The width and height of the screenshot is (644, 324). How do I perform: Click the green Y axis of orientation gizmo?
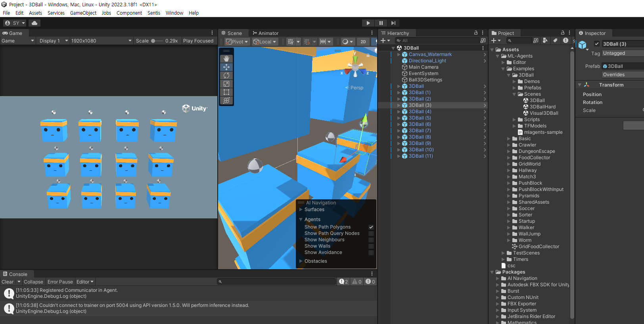coord(355,59)
